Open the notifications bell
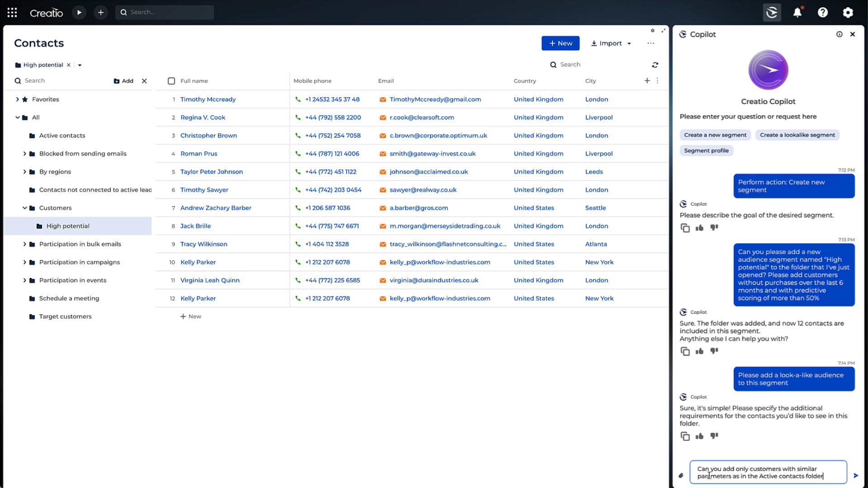This screenshot has width=868, height=488. 797,13
